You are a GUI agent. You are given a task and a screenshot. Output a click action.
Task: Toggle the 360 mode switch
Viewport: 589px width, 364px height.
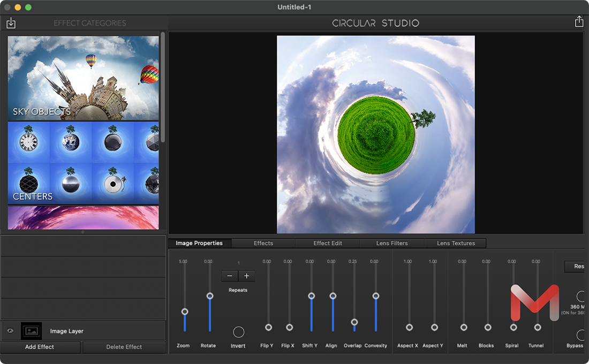580,296
